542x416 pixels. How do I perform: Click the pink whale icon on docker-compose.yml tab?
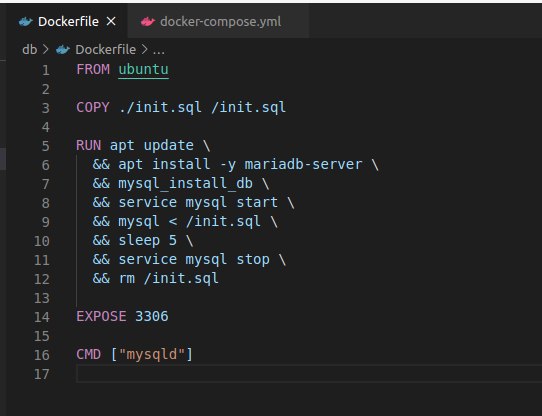pyautogui.click(x=148, y=22)
